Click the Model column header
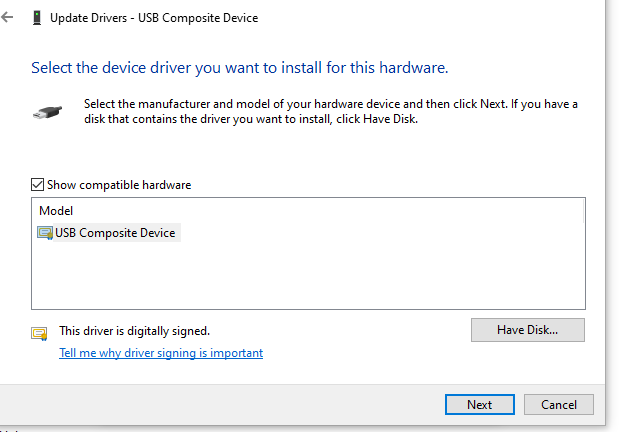The height and width of the screenshot is (432, 621). coord(56,211)
